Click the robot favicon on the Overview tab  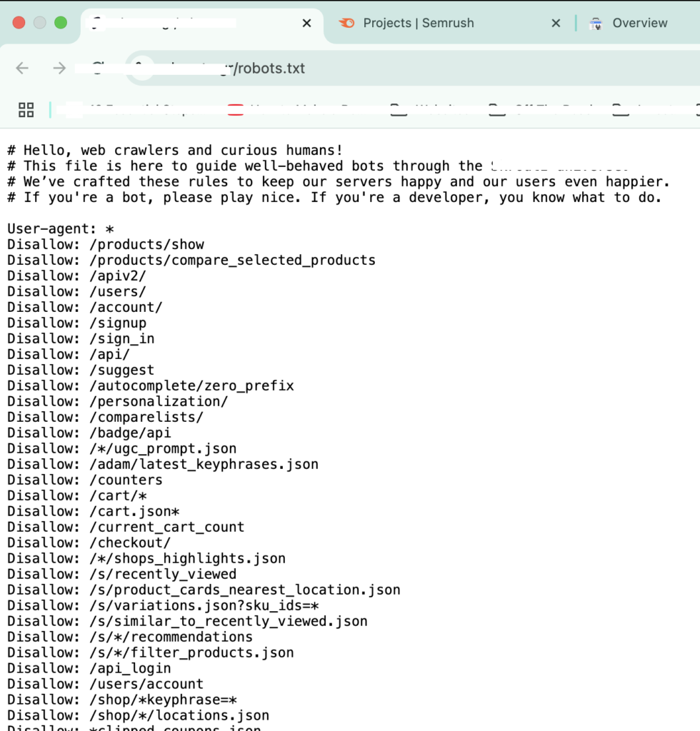(x=596, y=23)
